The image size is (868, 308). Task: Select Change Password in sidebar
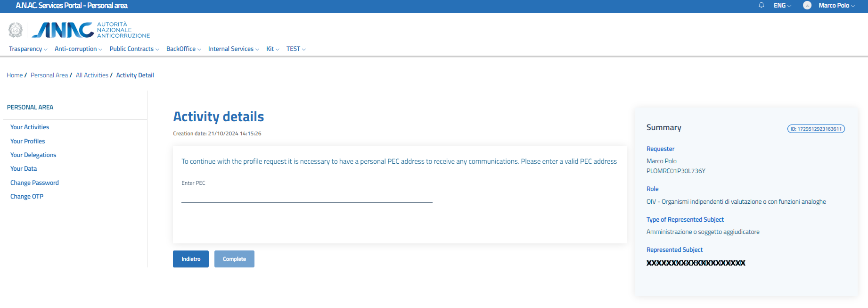pyautogui.click(x=34, y=183)
